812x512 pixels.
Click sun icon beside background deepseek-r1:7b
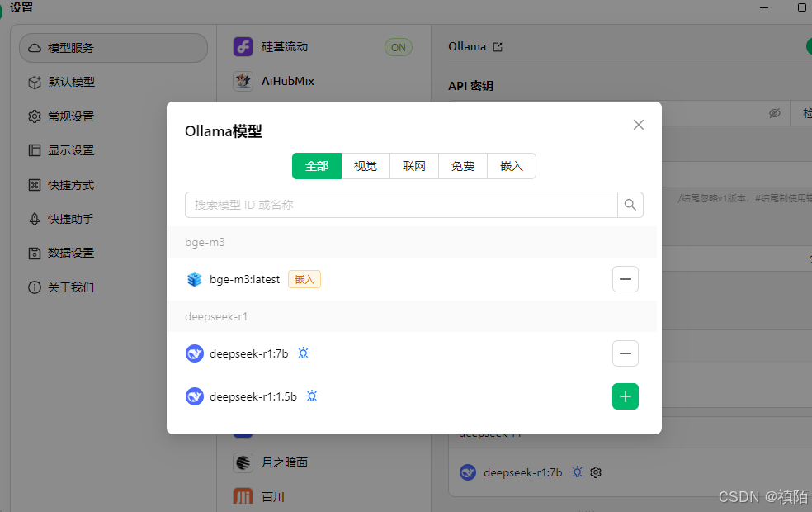coord(577,472)
